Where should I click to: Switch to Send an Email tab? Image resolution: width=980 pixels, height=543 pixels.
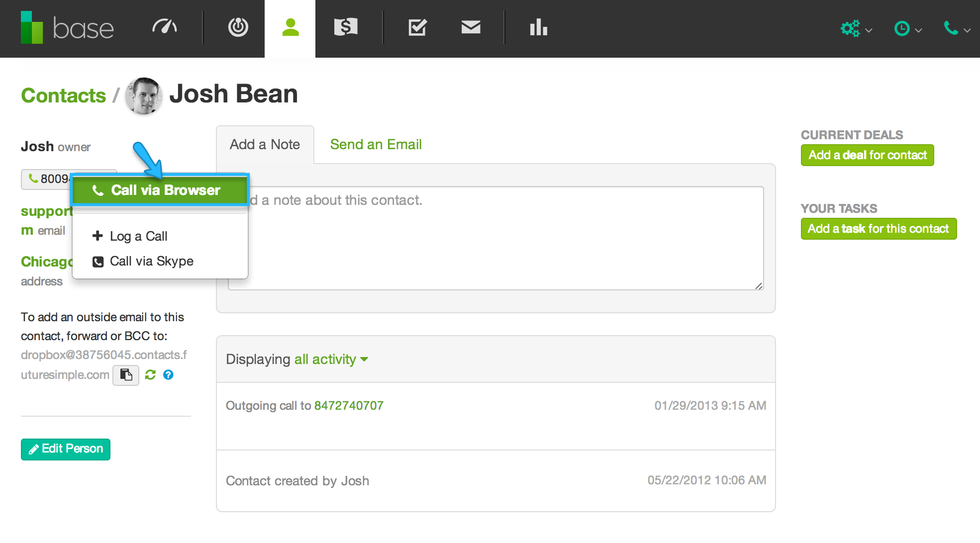tap(376, 144)
